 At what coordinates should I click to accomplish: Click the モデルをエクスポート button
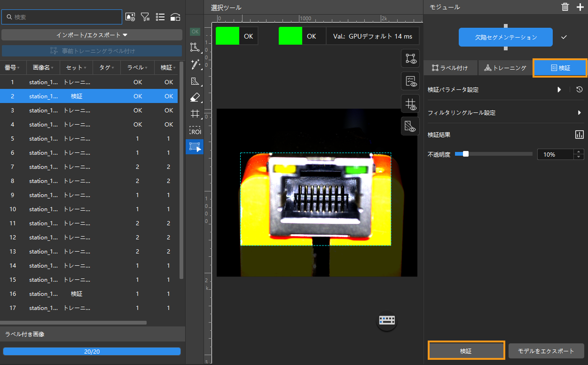tap(546, 351)
